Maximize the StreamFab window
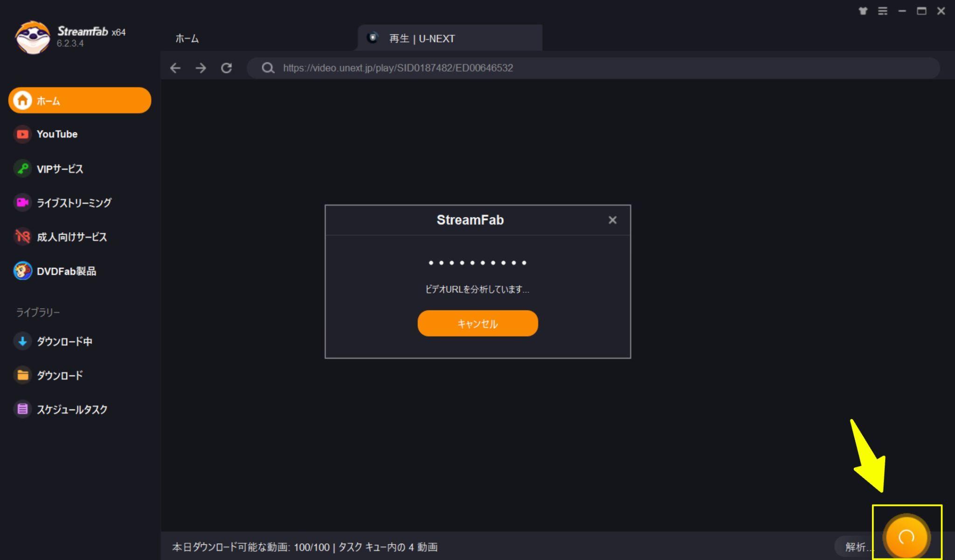Viewport: 955px width, 560px height. pyautogui.click(x=921, y=11)
